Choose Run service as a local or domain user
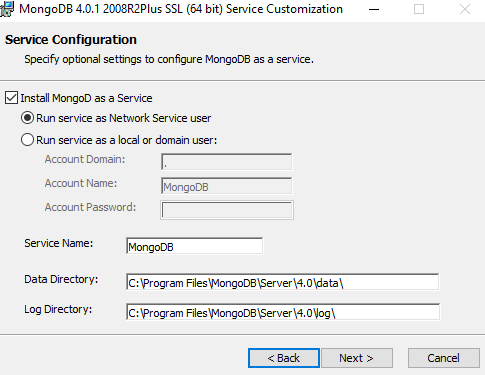This screenshot has width=485, height=375. pyautogui.click(x=27, y=140)
